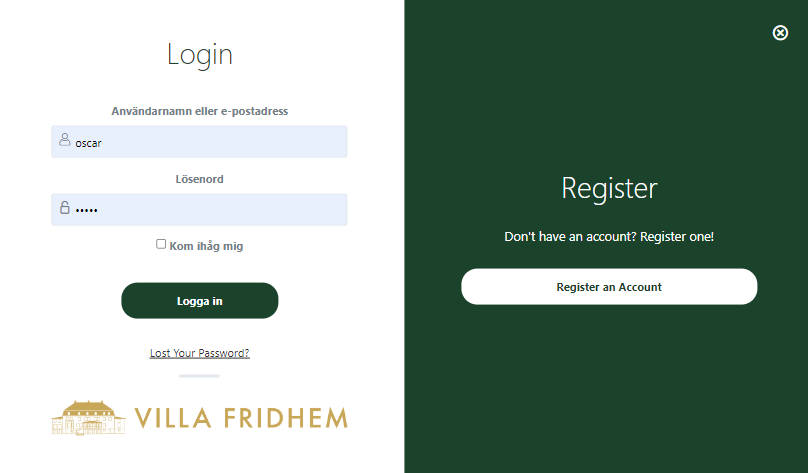Click the Användarnamn eller e-postadress label

point(200,111)
